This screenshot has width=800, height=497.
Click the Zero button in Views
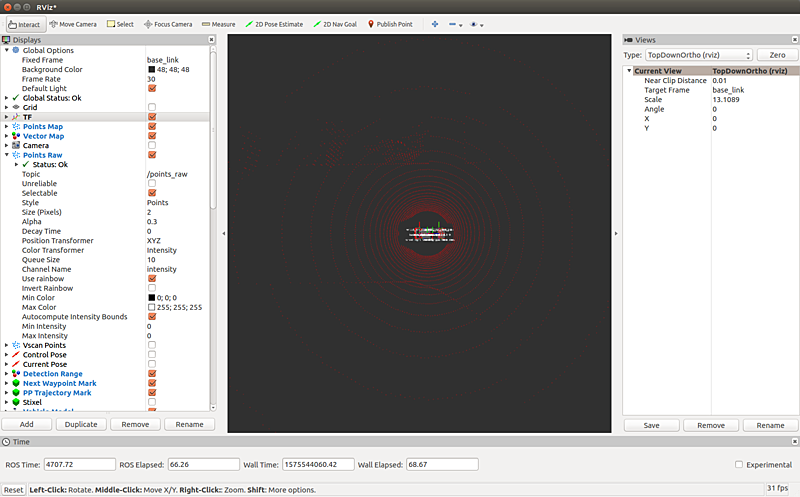(777, 55)
